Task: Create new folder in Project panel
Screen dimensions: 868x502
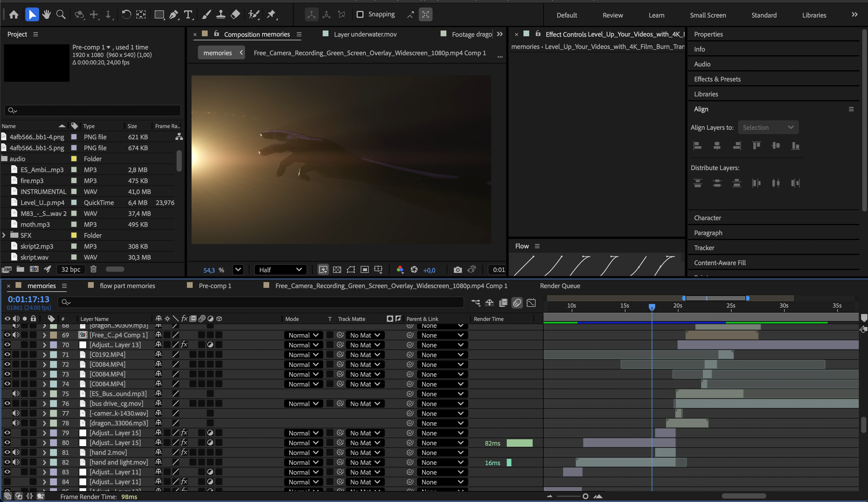Action: 20,269
